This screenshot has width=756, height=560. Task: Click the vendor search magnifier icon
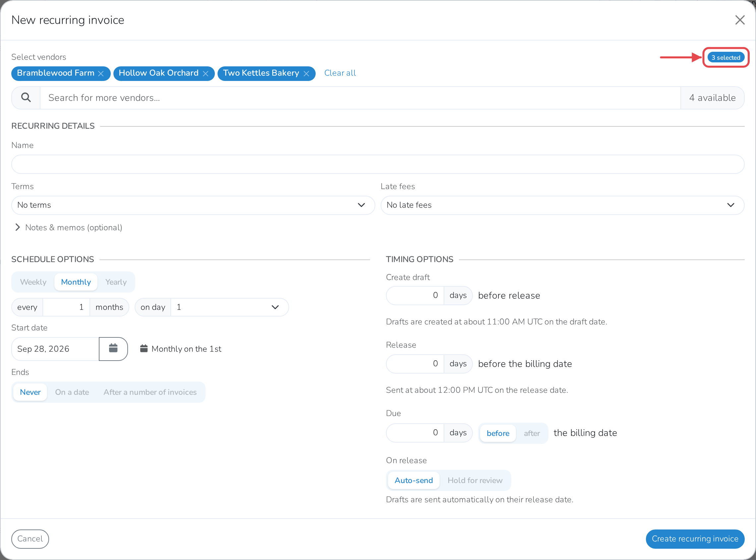(26, 98)
